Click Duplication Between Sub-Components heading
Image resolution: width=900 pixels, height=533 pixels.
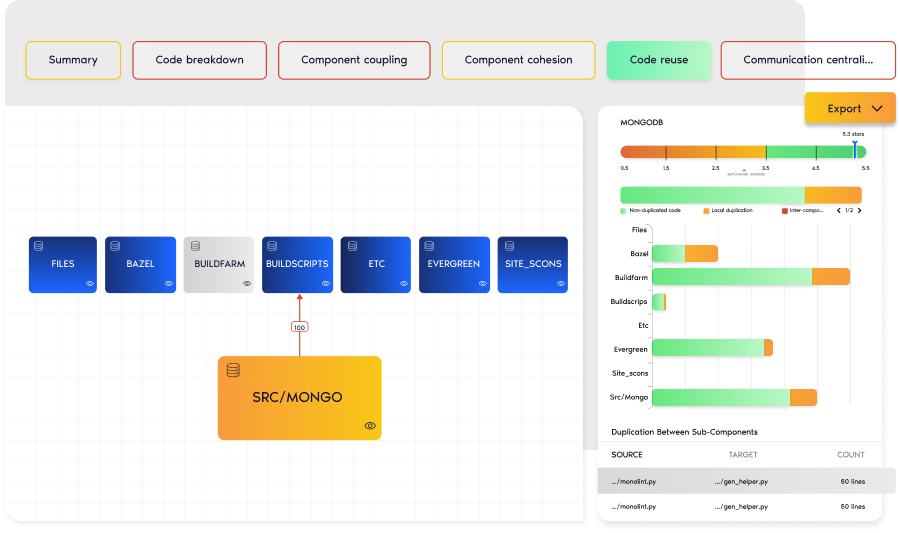(684, 432)
